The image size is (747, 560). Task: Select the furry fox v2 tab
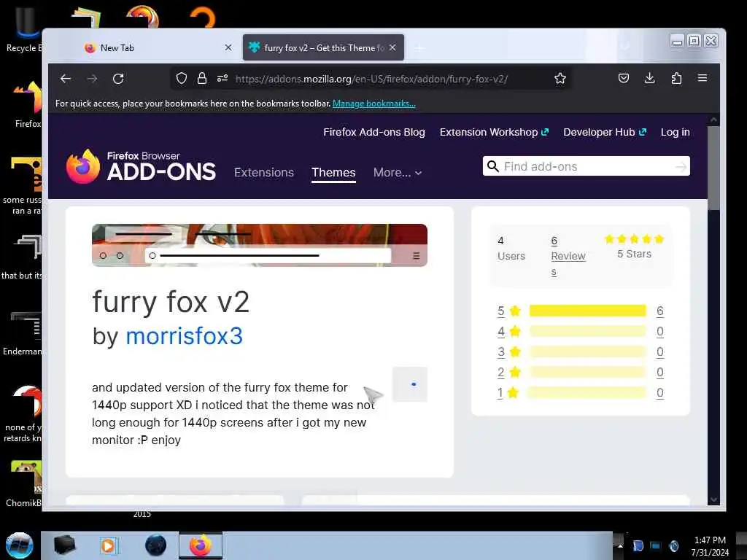click(x=323, y=47)
